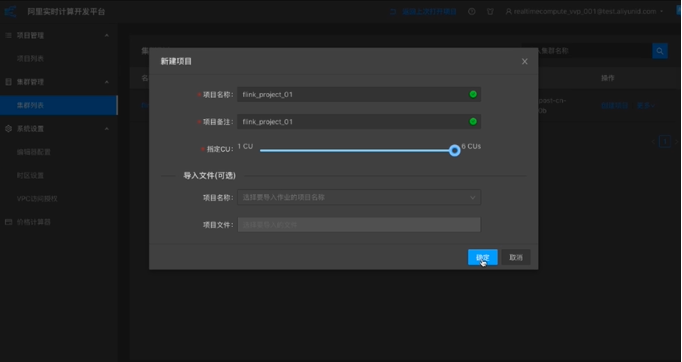Click the green validation dot in 项目备注 field
The width and height of the screenshot is (682, 362).
(473, 122)
